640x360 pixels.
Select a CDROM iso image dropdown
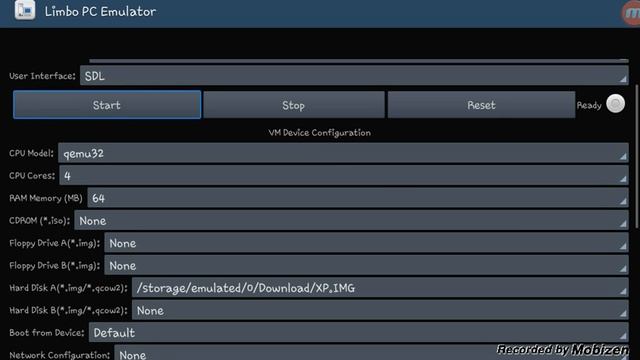[x=351, y=220]
